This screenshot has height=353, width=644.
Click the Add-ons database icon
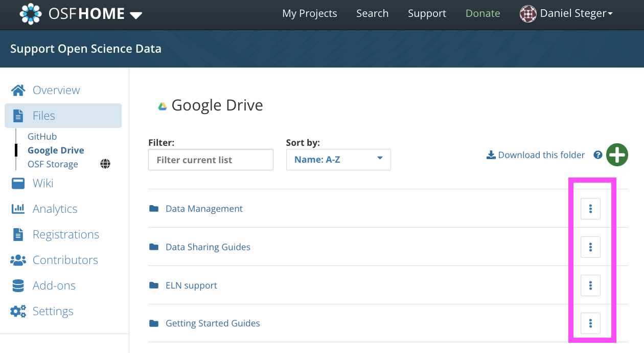[18, 285]
